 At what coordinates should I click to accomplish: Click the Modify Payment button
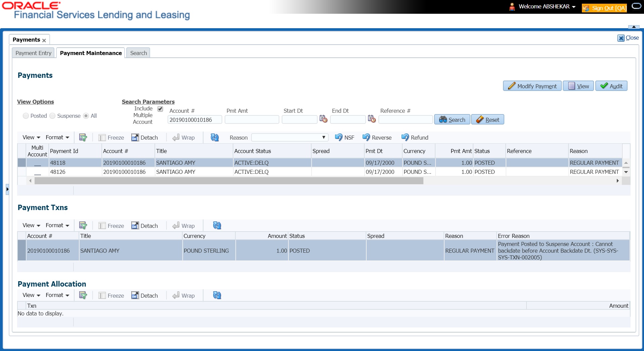point(532,86)
